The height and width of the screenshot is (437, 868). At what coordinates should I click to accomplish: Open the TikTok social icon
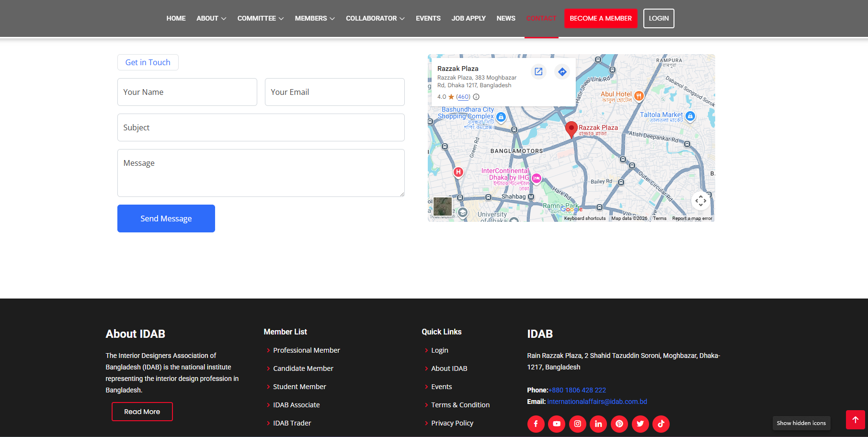661,424
